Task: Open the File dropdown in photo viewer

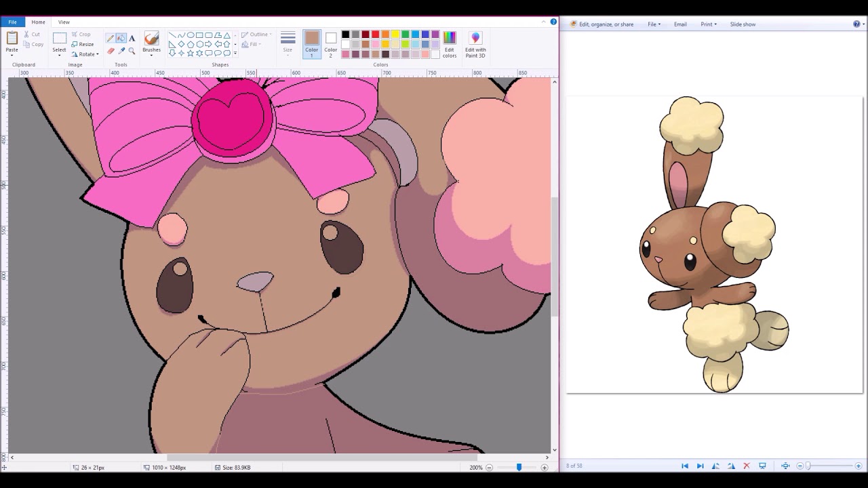Action: coord(654,24)
